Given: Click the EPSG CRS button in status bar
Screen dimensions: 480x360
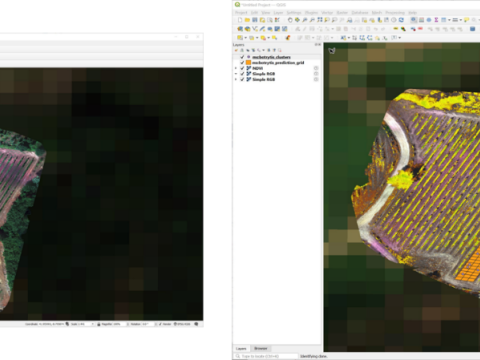Looking at the screenshot, I should pos(182,324).
